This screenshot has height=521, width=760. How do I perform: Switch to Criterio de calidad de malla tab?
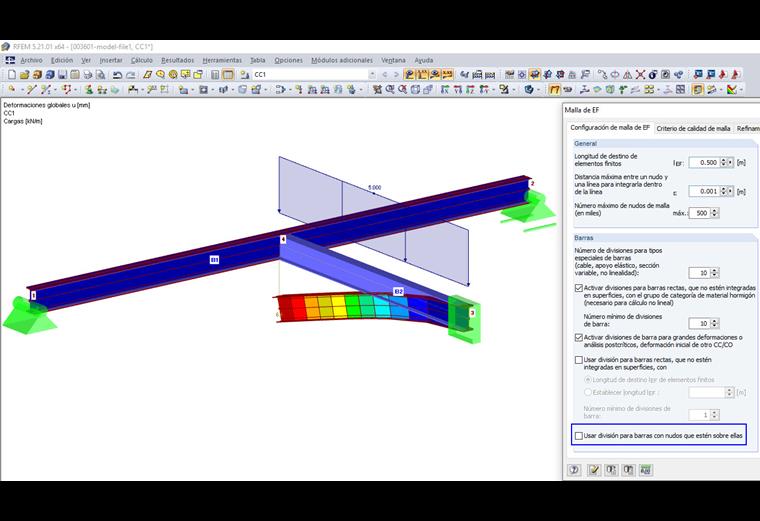[x=693, y=128]
